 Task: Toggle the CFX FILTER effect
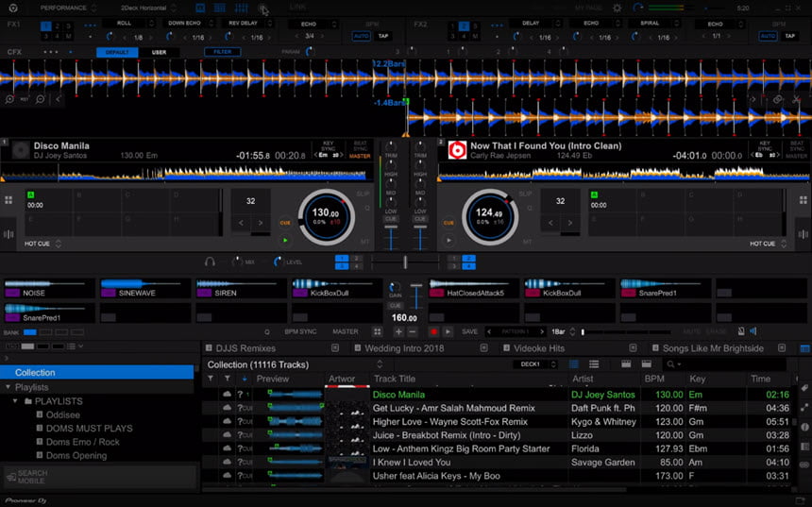pos(222,52)
